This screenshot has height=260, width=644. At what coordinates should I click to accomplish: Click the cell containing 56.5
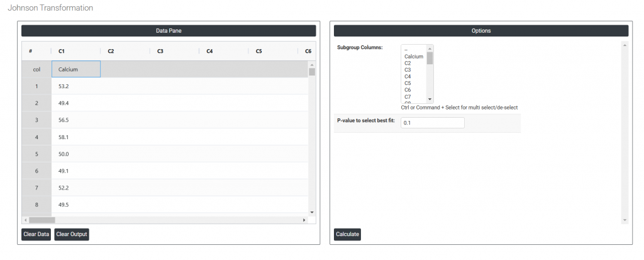pos(75,120)
